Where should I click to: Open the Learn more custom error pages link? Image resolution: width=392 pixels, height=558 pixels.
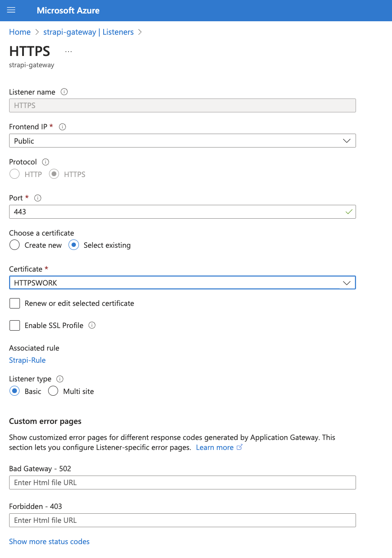[216, 447]
